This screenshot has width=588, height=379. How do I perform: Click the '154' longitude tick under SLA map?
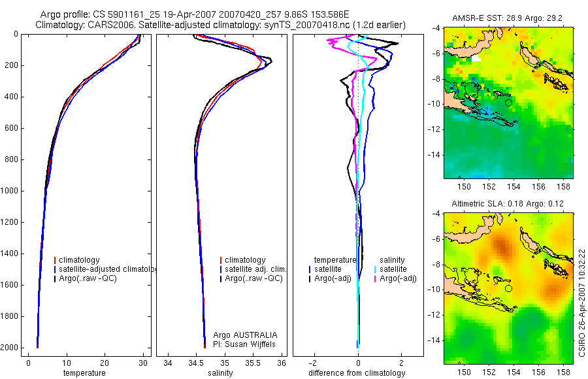[514, 372]
